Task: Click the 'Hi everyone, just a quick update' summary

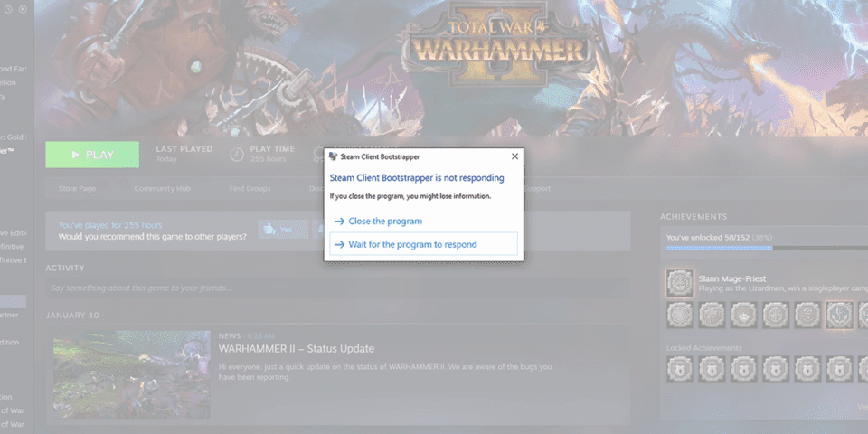Action: pyautogui.click(x=385, y=372)
